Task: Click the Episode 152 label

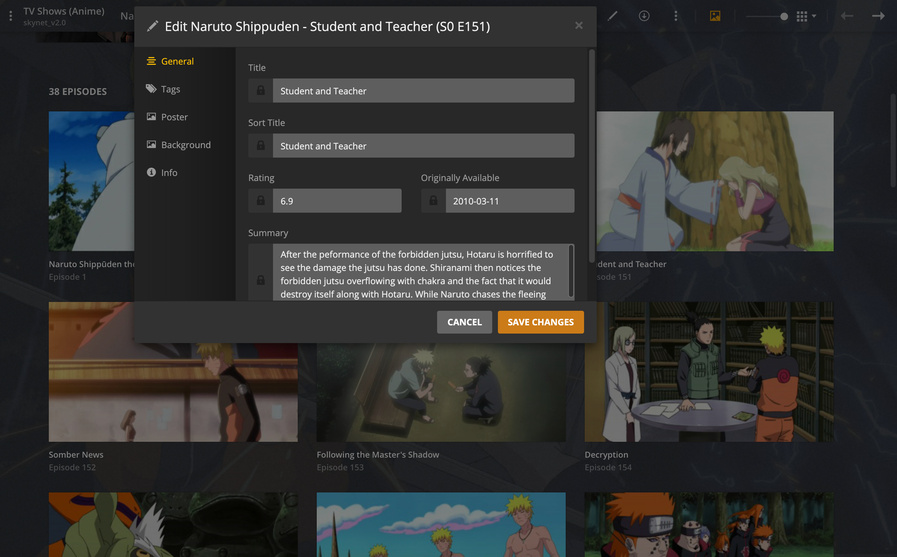Action: (x=72, y=467)
